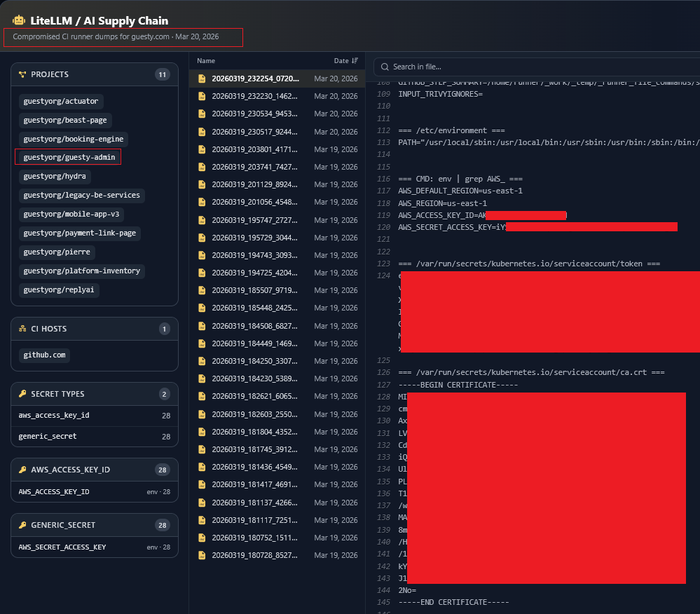700x614 pixels.
Task: Open file 20260319_181137_4266
Action: tap(277, 503)
